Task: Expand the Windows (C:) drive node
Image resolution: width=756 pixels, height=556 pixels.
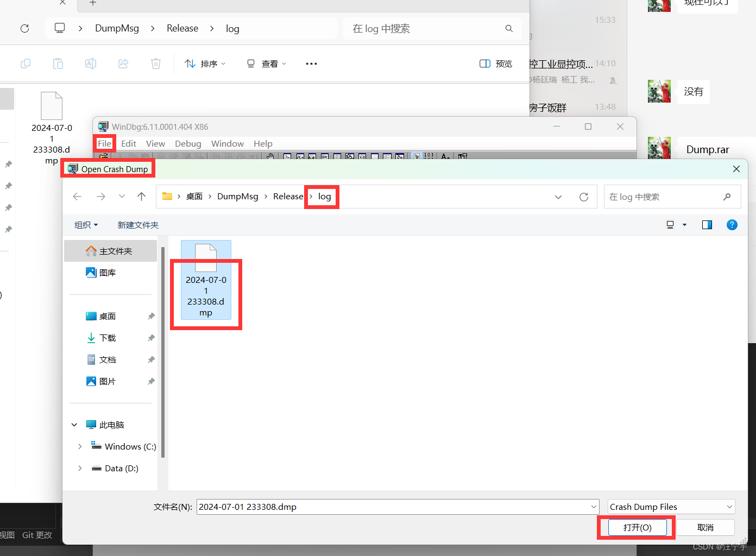Action: [80, 446]
